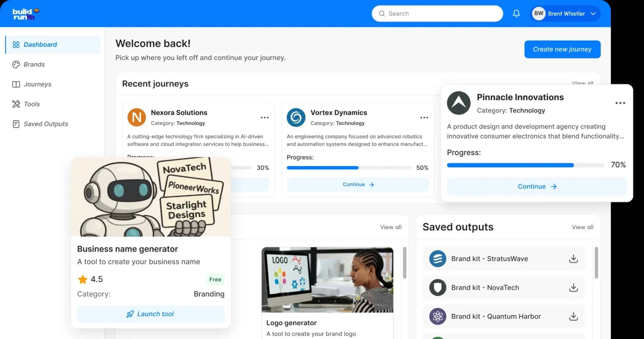Click the Pinnacle Innovations progress bar

point(525,165)
